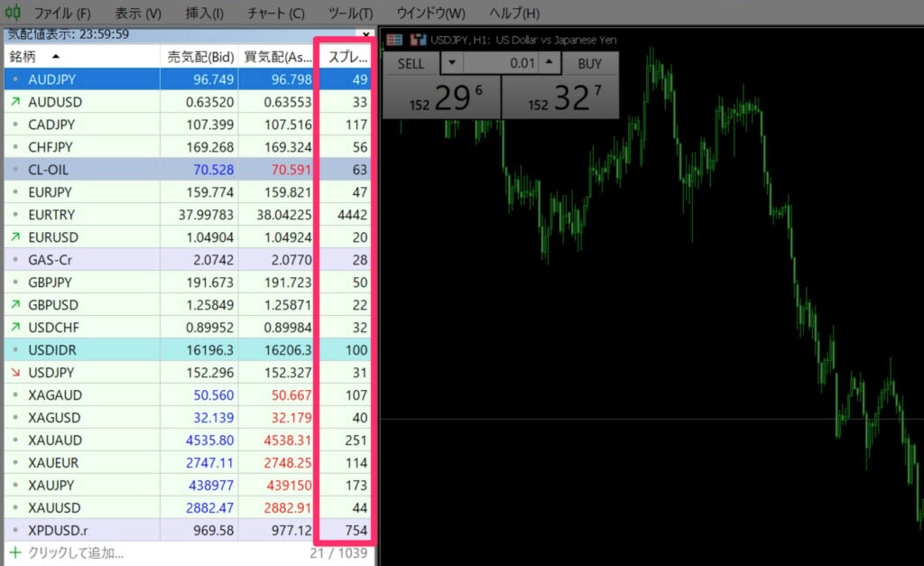Click the 0.01 lot volume field
The height and width of the screenshot is (566, 924).
tap(502, 64)
